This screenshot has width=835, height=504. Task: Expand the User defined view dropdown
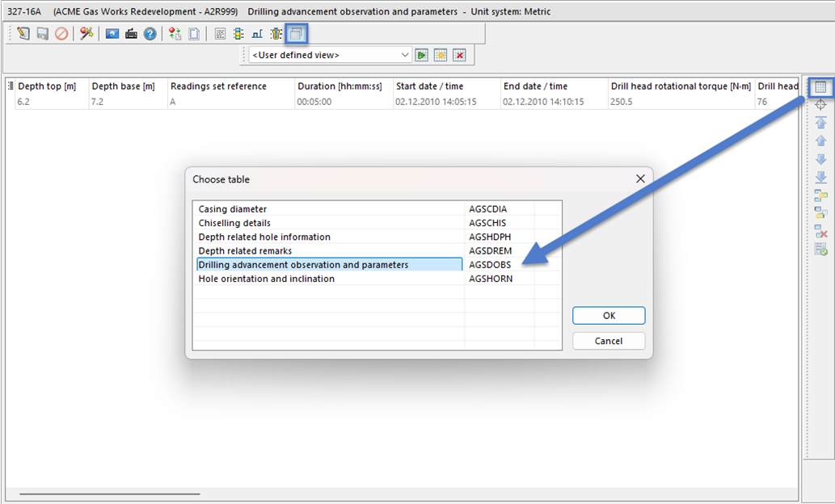(405, 55)
